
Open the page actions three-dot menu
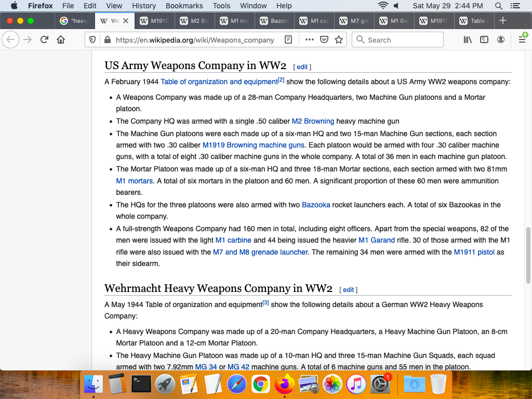pos(310,40)
